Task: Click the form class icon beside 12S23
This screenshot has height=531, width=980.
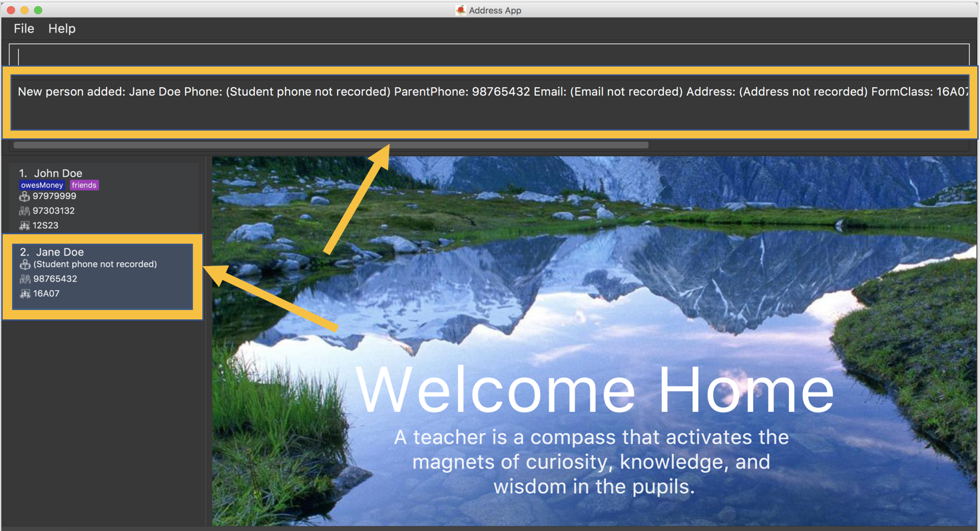Action: (x=25, y=226)
